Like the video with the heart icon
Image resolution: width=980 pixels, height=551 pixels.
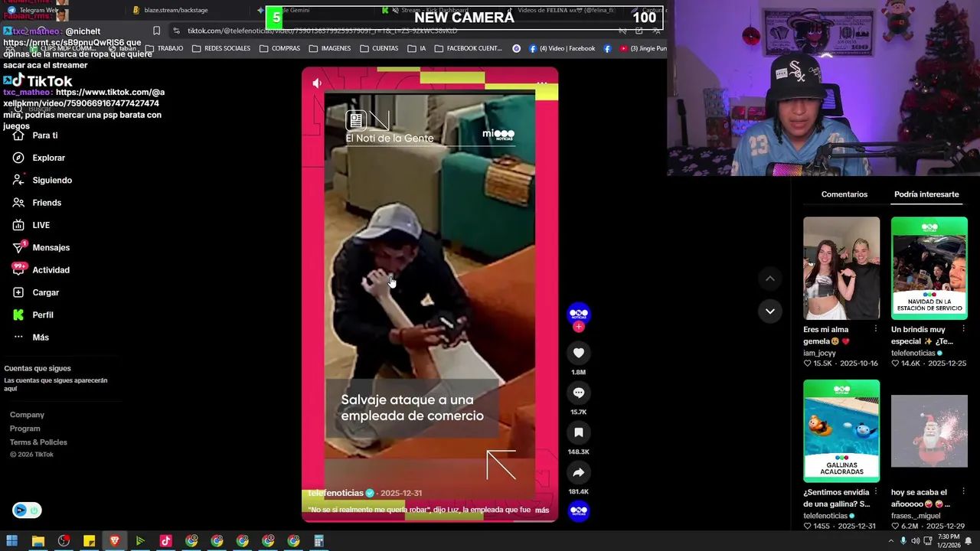click(579, 353)
